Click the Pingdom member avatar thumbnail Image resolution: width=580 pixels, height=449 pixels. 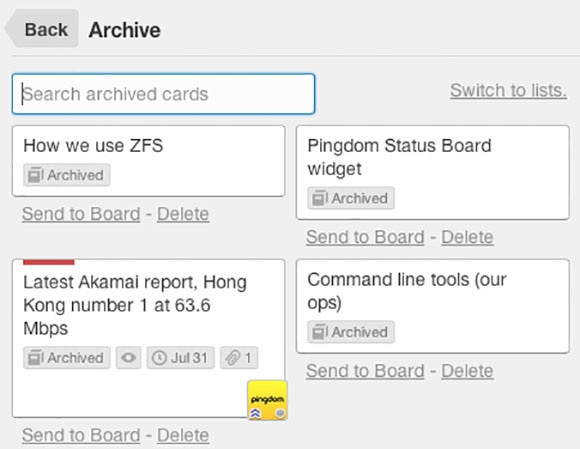tap(267, 400)
